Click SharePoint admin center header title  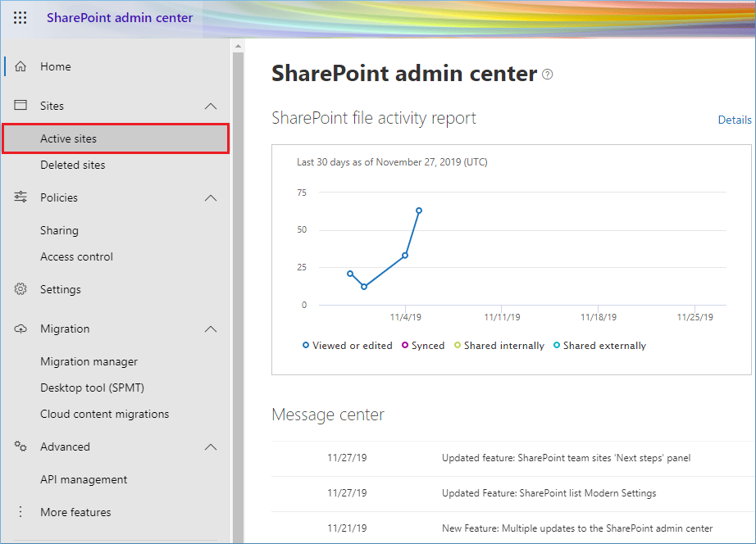[120, 18]
